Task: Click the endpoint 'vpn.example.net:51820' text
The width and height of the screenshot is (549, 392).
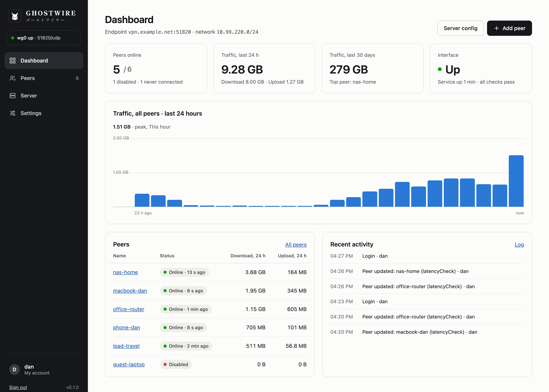Action: [x=159, y=32]
